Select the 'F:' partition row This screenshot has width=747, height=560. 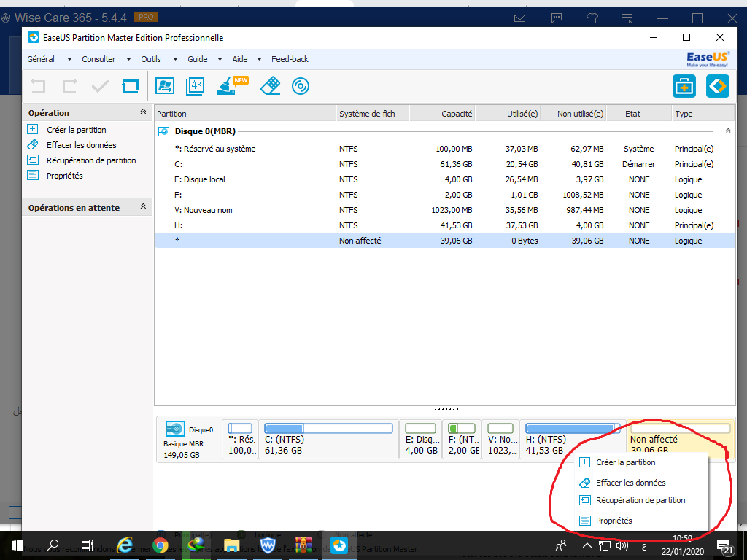(x=444, y=194)
